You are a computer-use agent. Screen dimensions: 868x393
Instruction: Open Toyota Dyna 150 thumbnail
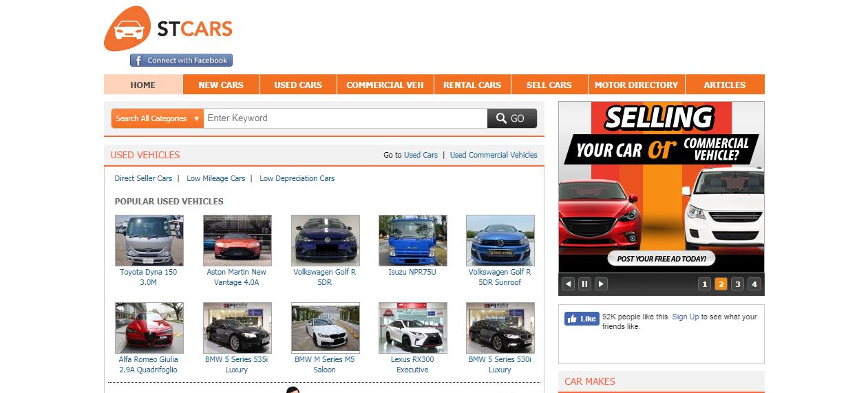[149, 240]
